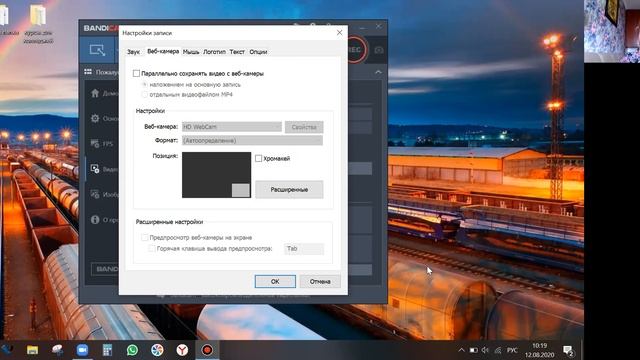Image resolution: width=640 pixels, height=360 pixels.
Task: Open the colorful pinwheel app on the taskbar
Action: click(157, 350)
